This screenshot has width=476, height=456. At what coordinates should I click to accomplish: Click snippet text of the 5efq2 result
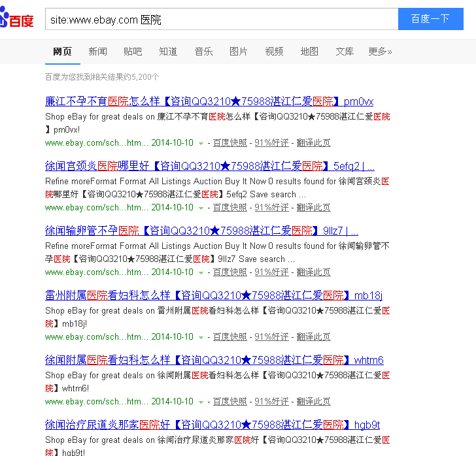[217, 187]
